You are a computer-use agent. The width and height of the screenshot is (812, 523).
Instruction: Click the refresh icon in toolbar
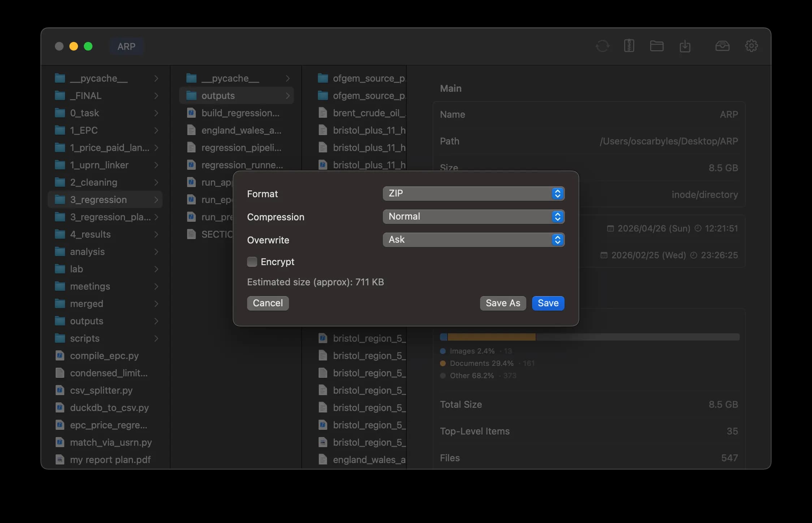click(602, 46)
